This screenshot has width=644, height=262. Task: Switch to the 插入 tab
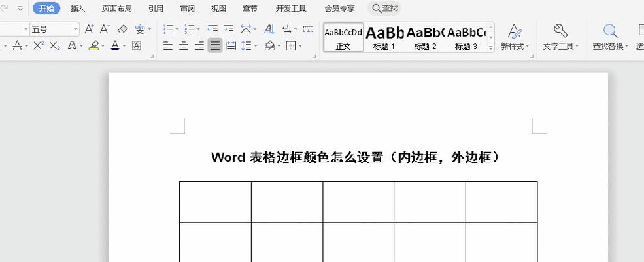pyautogui.click(x=78, y=9)
